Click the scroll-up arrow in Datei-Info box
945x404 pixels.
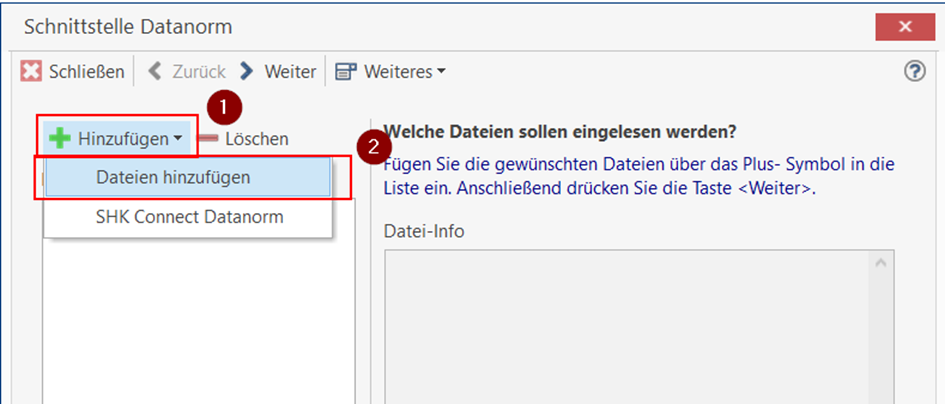tap(881, 264)
